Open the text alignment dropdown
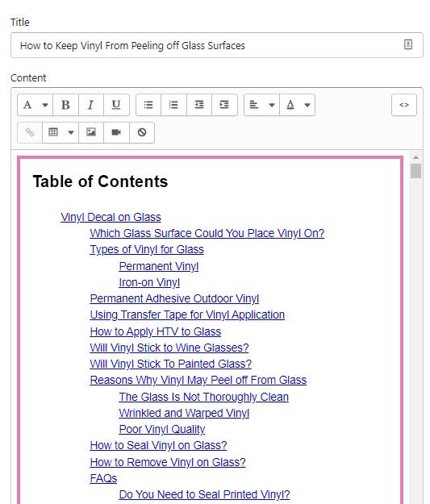 tap(262, 105)
